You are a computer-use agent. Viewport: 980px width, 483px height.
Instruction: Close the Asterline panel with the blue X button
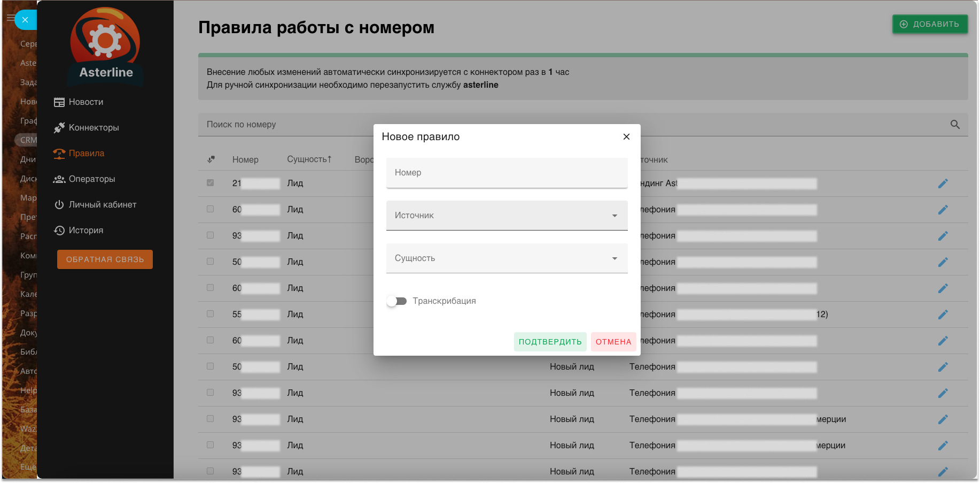25,20
